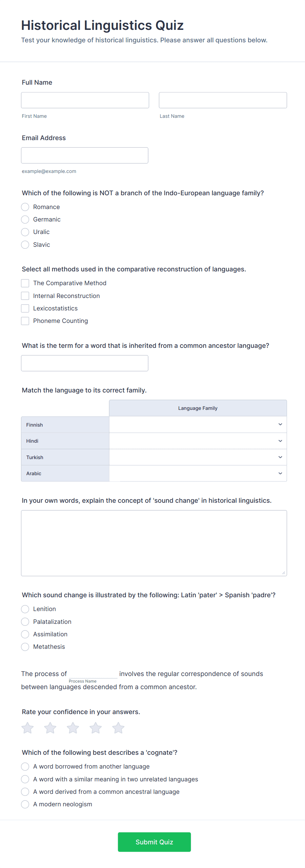Click the sound change explanation text area
Screen dimensions: 305x868
pos(154,543)
